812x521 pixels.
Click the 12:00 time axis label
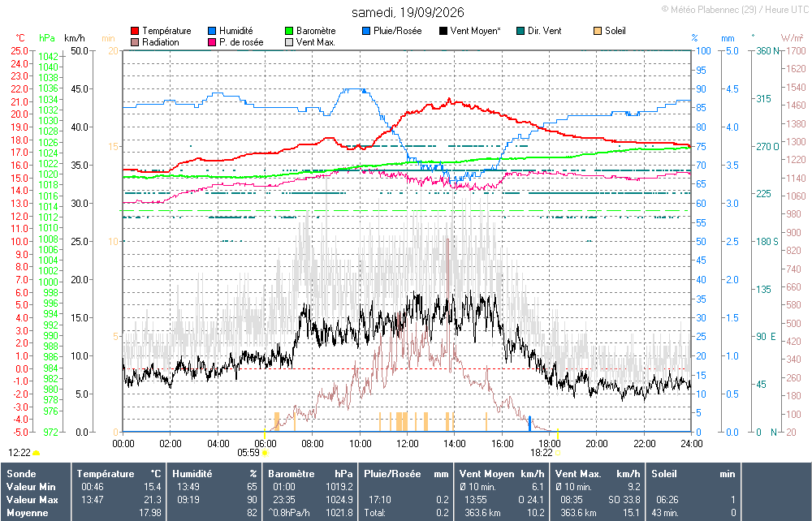click(x=408, y=444)
